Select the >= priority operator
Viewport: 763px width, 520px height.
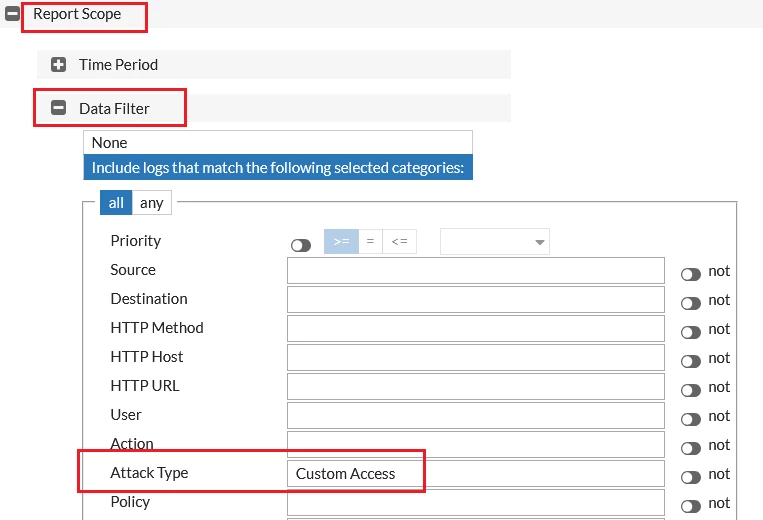pyautogui.click(x=341, y=241)
